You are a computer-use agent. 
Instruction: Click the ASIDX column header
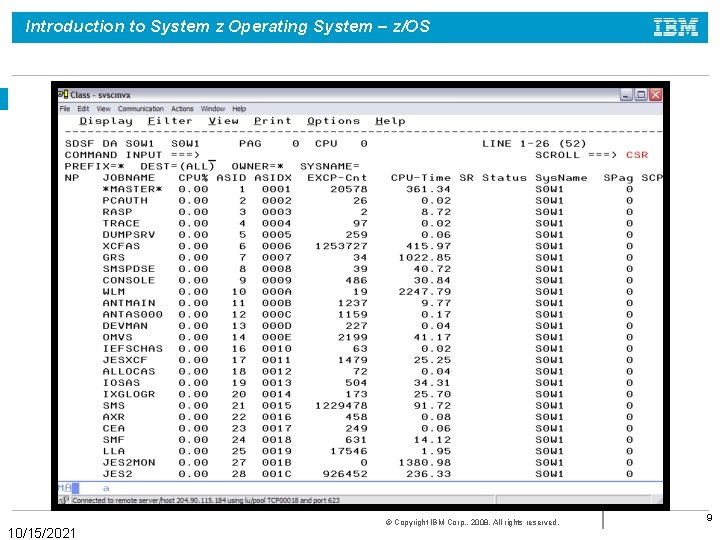(x=273, y=178)
